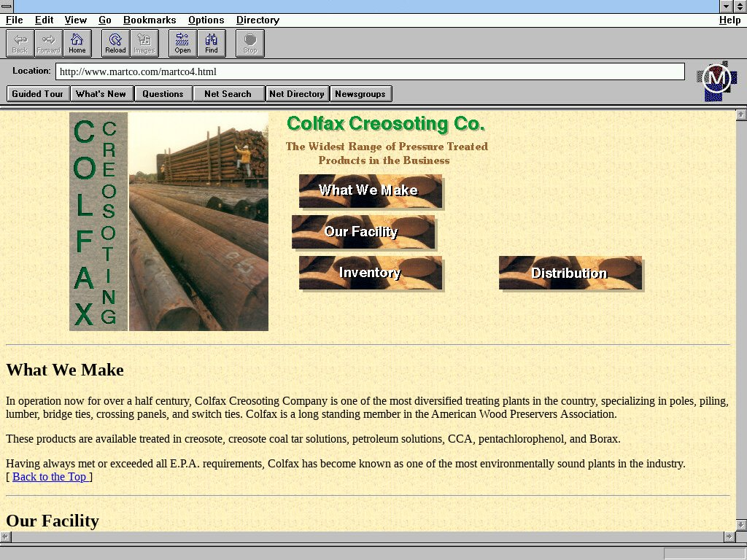Go to Home page via toolbar icon
Image resolution: width=747 pixels, height=560 pixels.
pos(77,43)
